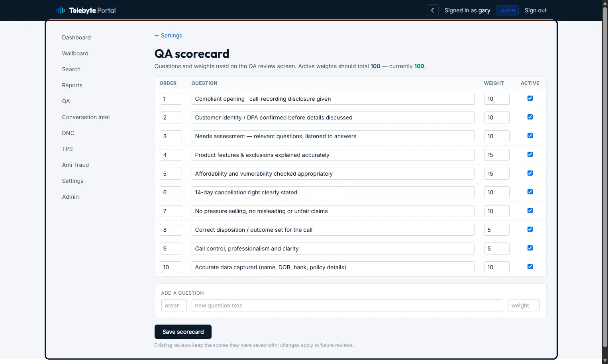Open TPS in sidebar
The height and width of the screenshot is (364, 608).
67,149
